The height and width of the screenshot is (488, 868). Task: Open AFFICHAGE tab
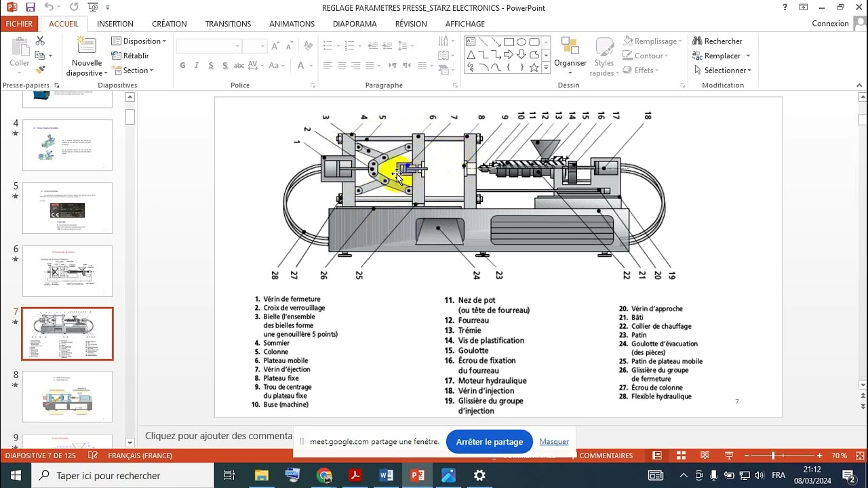(x=465, y=24)
